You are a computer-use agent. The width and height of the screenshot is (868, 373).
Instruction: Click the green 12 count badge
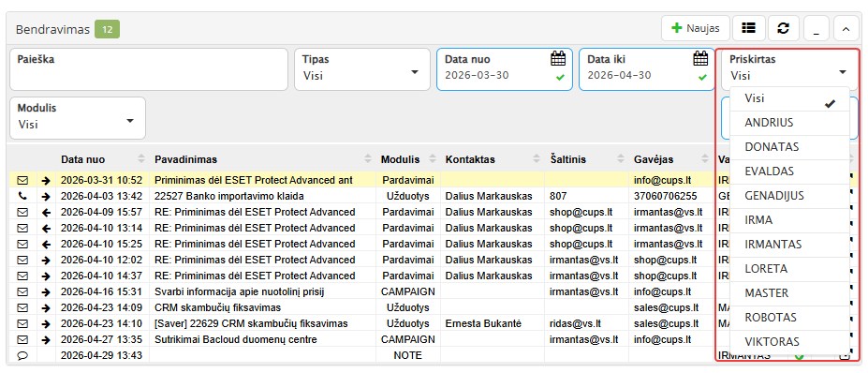tap(108, 29)
